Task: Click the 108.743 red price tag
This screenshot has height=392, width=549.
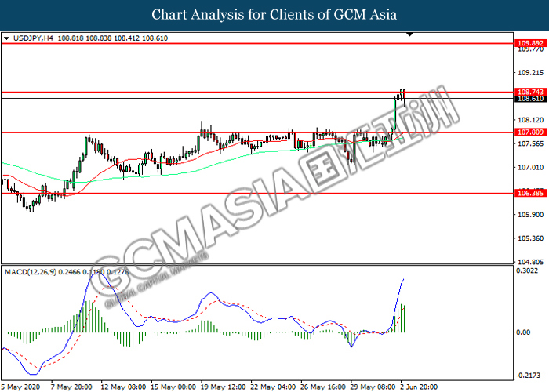Action: pos(530,92)
